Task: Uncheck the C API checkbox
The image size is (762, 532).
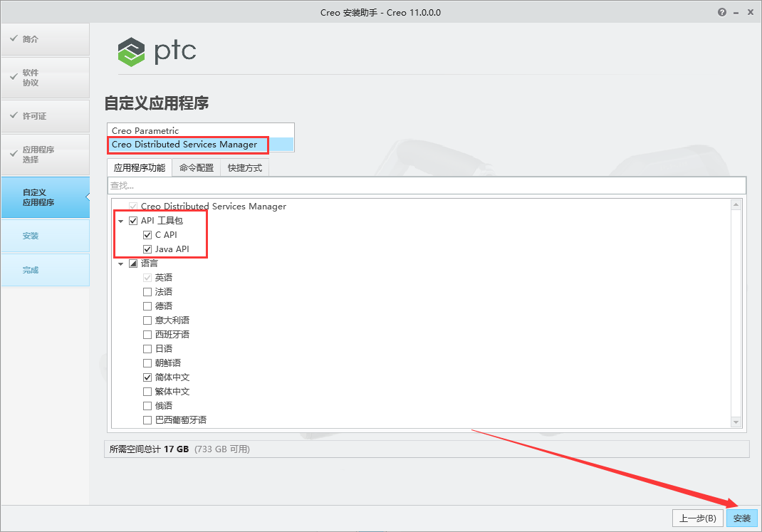Action: pos(147,234)
